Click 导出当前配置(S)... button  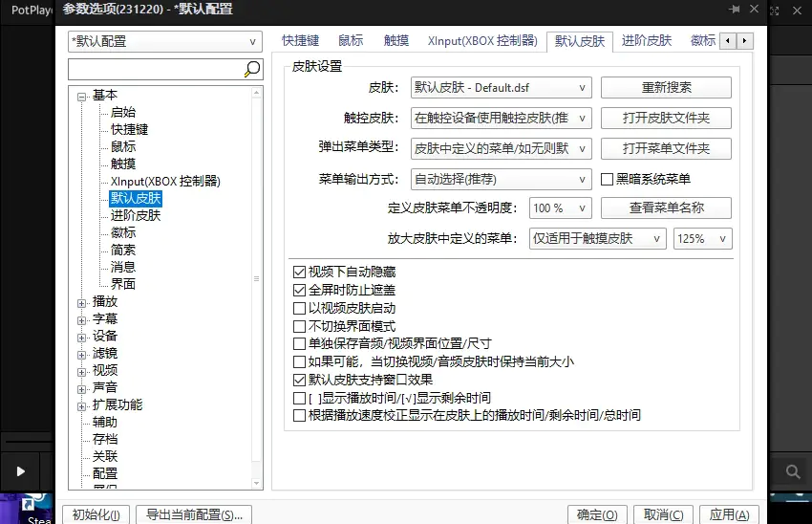[194, 514]
